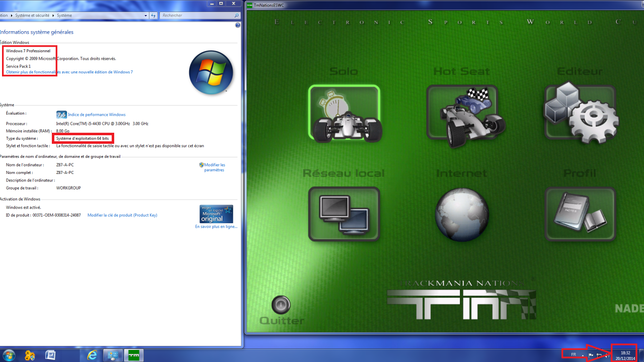Click the FR input language indicator
The height and width of the screenshot is (362, 644).
pyautogui.click(x=574, y=355)
